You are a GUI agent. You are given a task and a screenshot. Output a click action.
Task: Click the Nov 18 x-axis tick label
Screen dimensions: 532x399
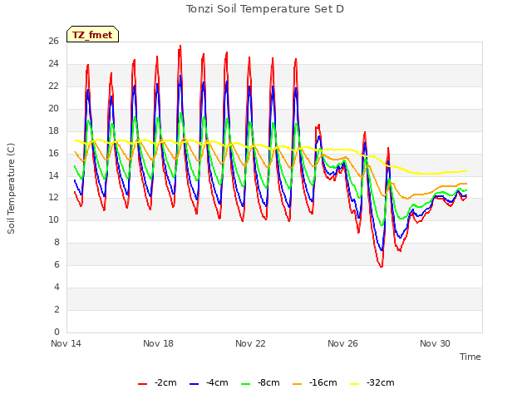point(158,343)
